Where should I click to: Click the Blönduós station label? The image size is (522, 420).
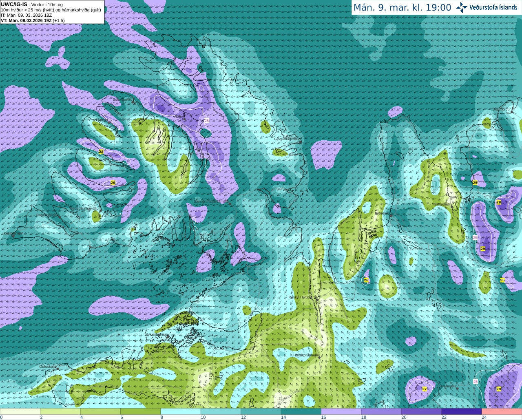tap(382, 213)
